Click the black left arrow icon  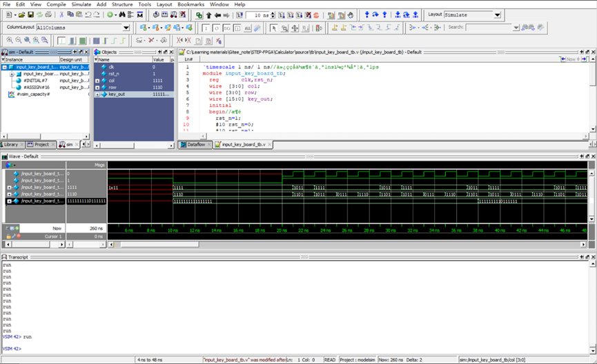(x=217, y=15)
